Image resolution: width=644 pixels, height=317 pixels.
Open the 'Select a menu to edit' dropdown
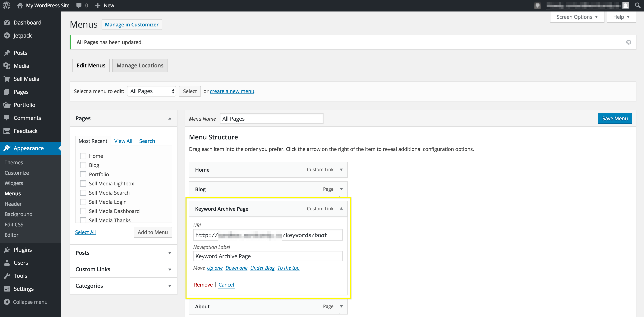151,91
